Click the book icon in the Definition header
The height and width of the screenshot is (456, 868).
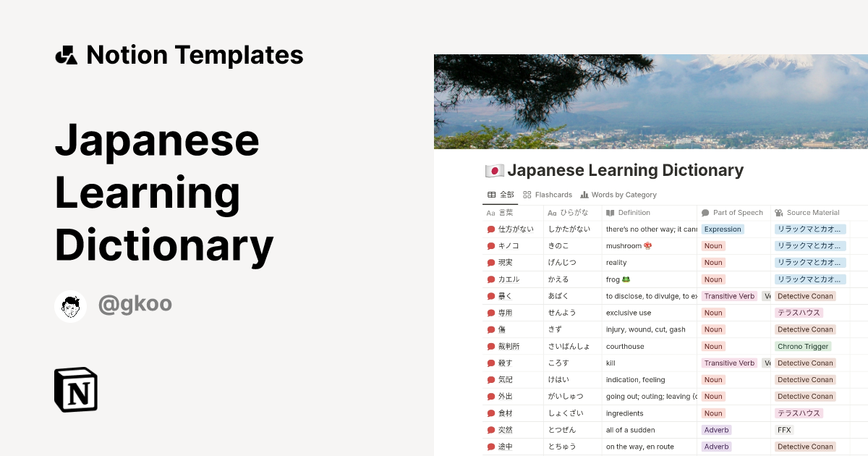click(611, 212)
